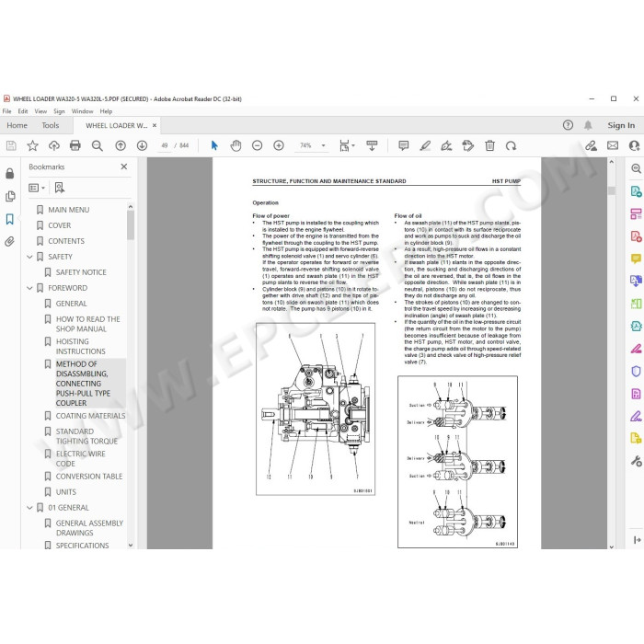The image size is (644, 644).
Task: Open the Export PDF tool in right pane
Action: coord(636,191)
